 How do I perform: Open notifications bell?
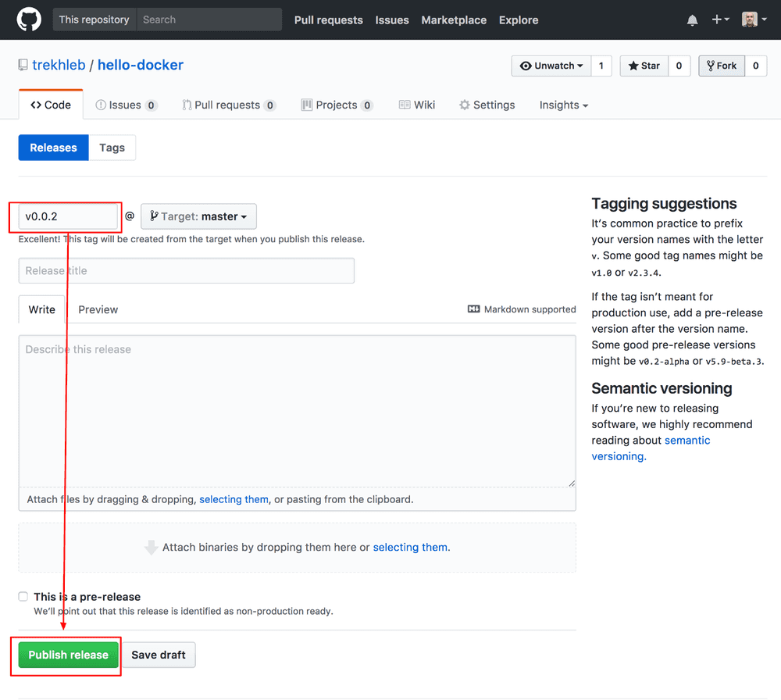[x=692, y=20]
